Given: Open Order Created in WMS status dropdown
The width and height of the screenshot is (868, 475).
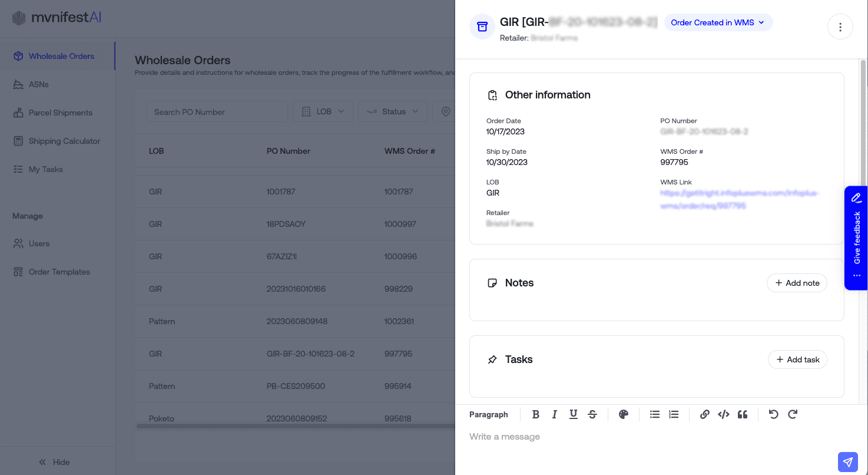Looking at the screenshot, I should 718,22.
